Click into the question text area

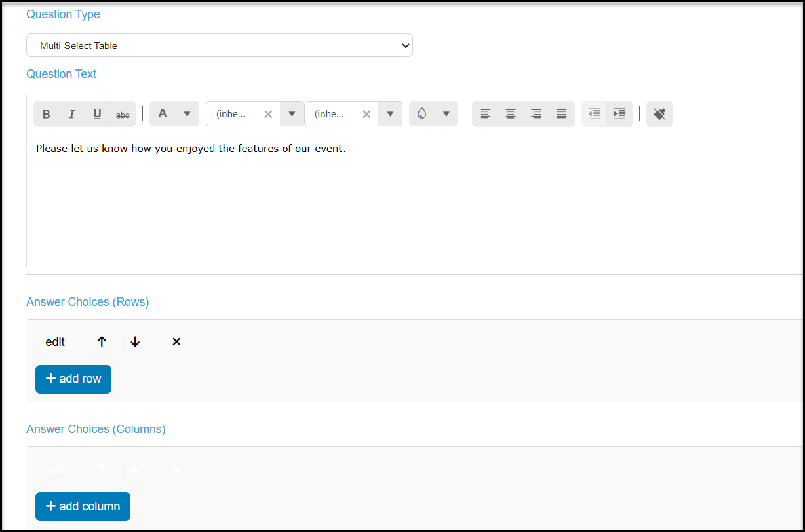416,200
